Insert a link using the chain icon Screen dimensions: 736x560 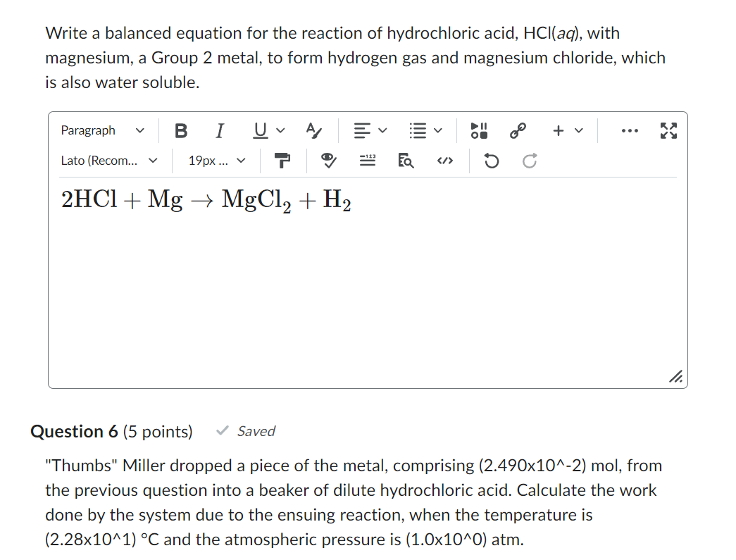coord(518,130)
